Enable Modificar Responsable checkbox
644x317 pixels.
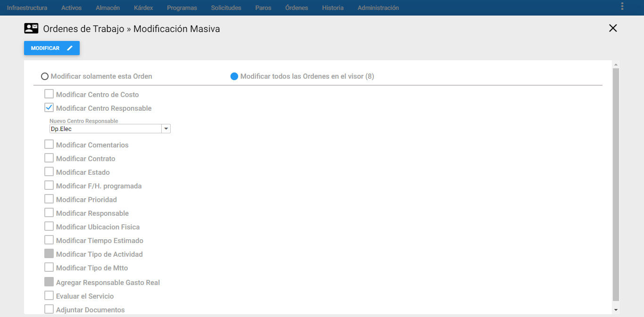coord(49,212)
